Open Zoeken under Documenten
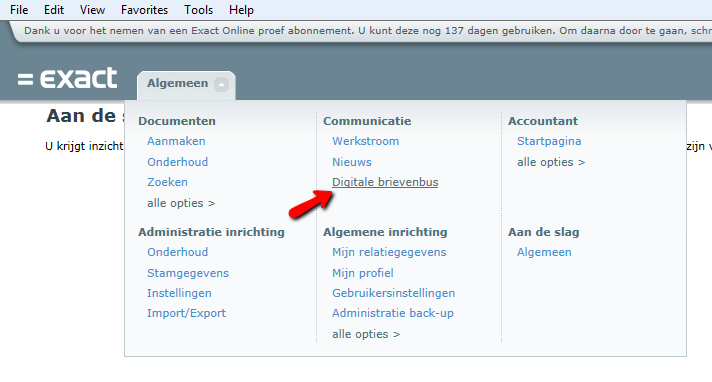The width and height of the screenshot is (712, 382). pos(167,182)
